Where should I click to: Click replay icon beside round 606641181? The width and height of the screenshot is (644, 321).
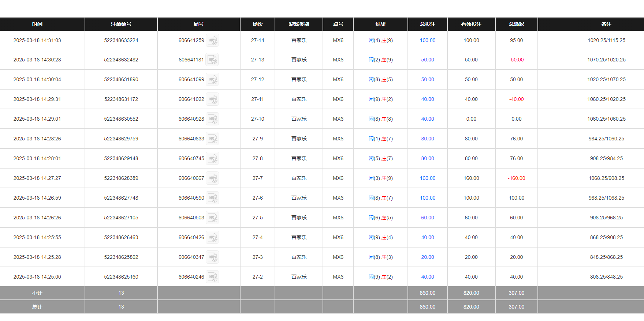(212, 60)
